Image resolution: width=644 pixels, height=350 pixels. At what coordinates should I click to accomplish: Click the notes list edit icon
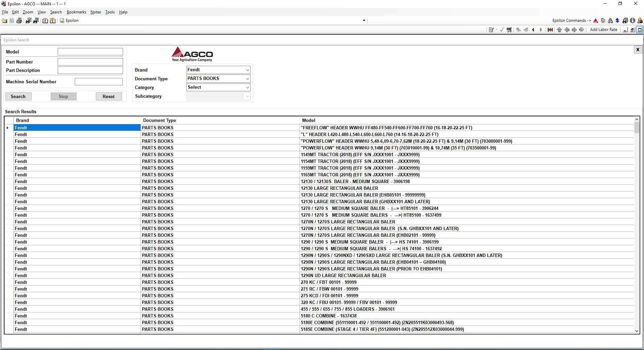pos(491,30)
